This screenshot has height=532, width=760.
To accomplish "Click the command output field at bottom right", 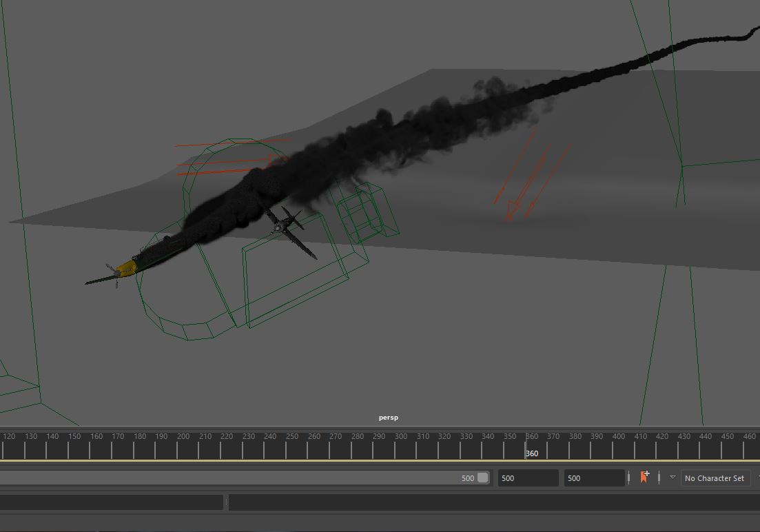I will click(493, 503).
